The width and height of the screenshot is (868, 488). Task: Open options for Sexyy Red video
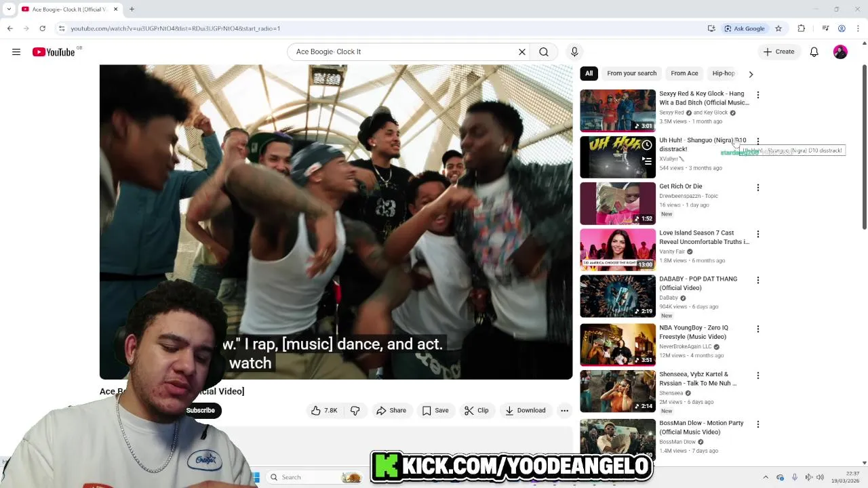(x=758, y=95)
